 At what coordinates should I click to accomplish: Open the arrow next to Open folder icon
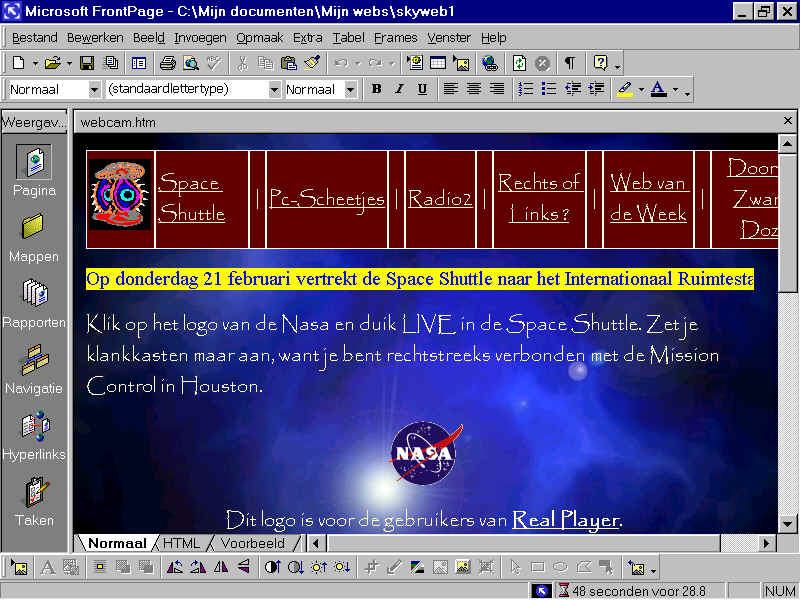(69, 64)
